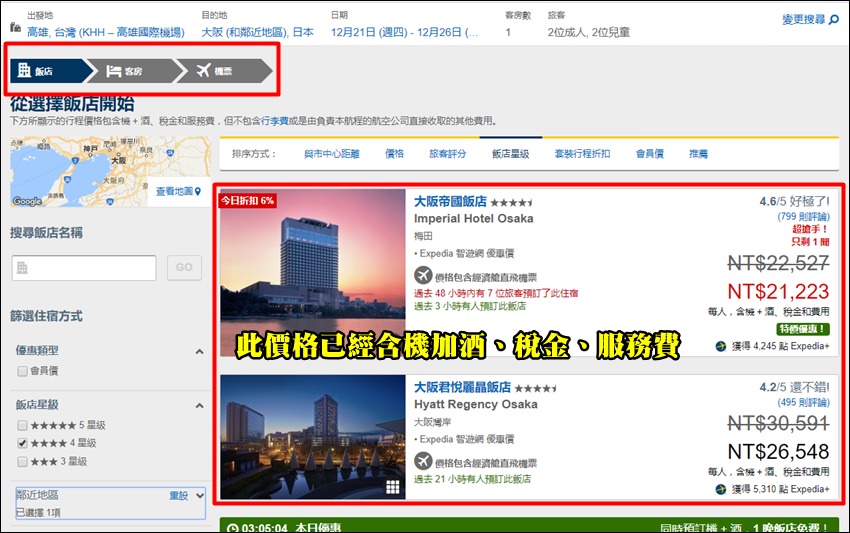Open the 行李費 link

(x=275, y=121)
